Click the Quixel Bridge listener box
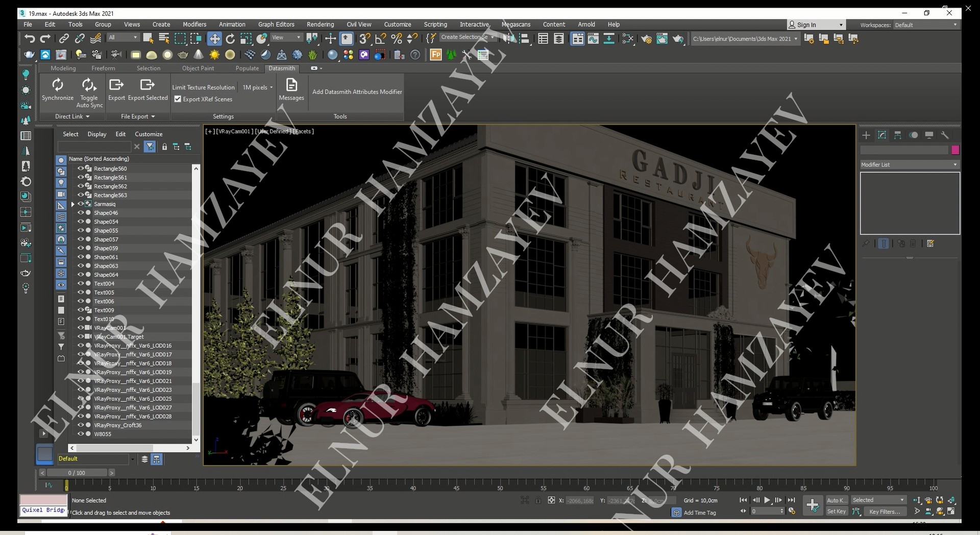The image size is (980, 535). (43, 510)
